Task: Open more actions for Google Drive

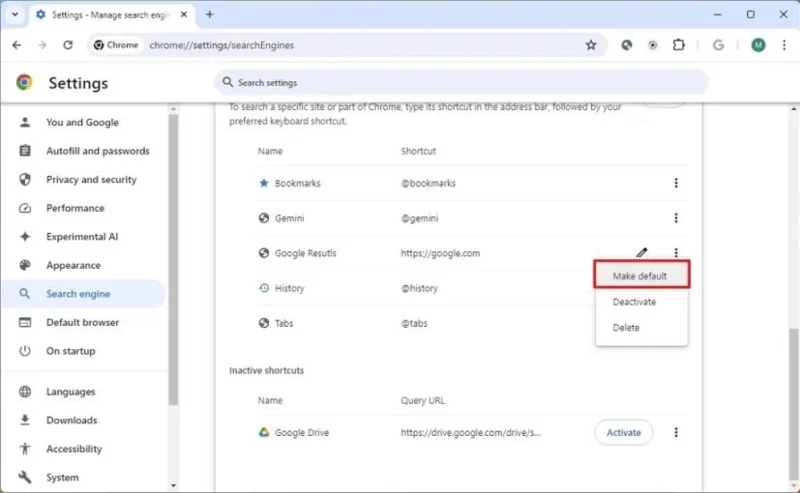Action: [x=676, y=432]
